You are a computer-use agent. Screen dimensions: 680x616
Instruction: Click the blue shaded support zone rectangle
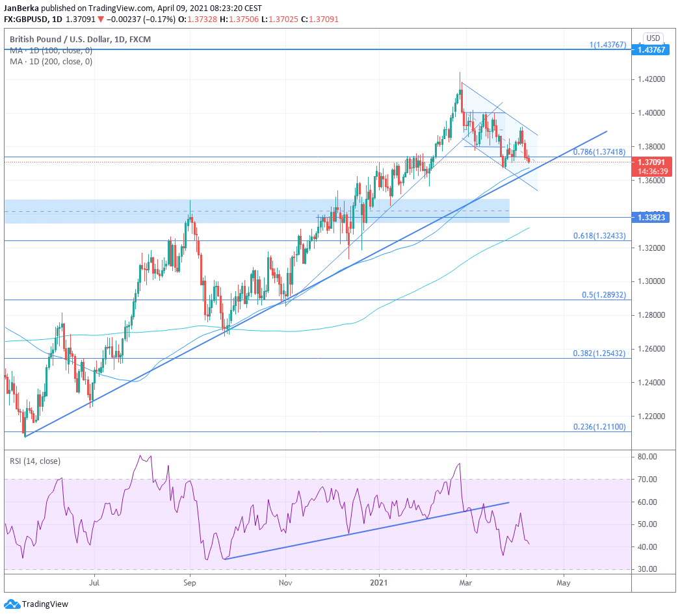click(x=257, y=211)
